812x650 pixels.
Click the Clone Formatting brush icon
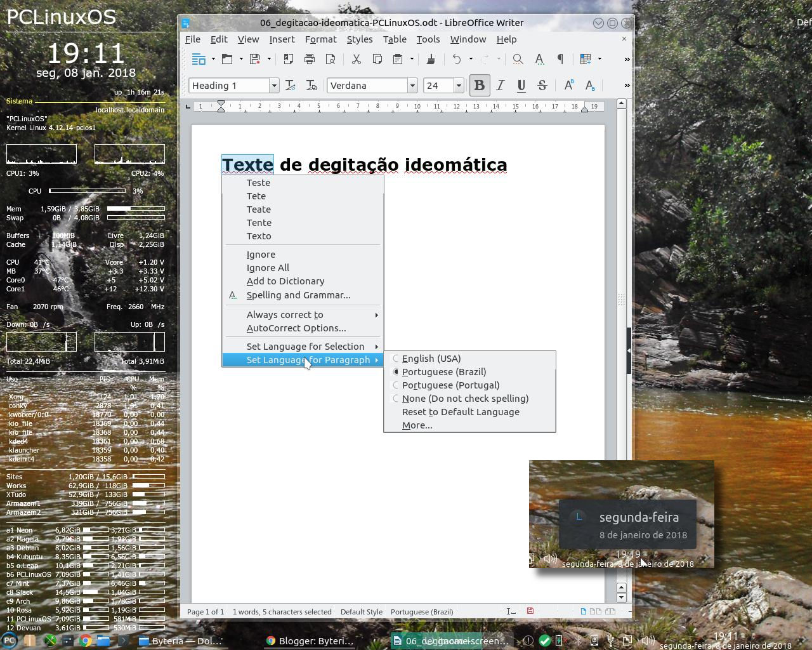(x=431, y=59)
